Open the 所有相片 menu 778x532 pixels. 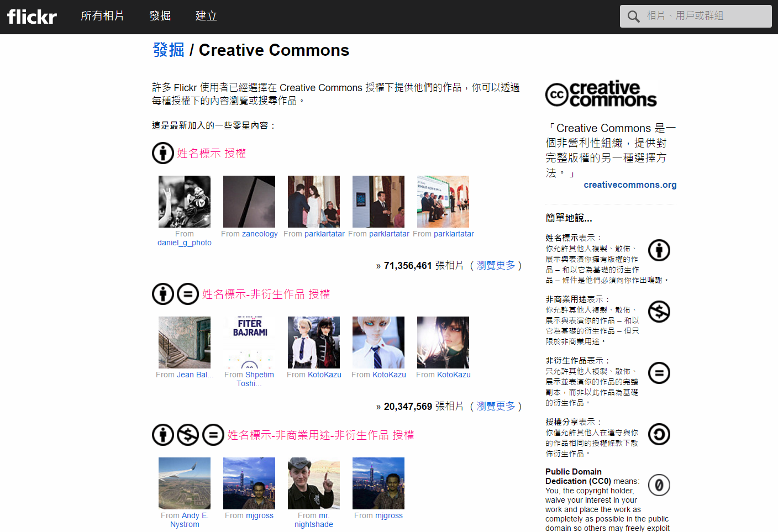coord(102,16)
